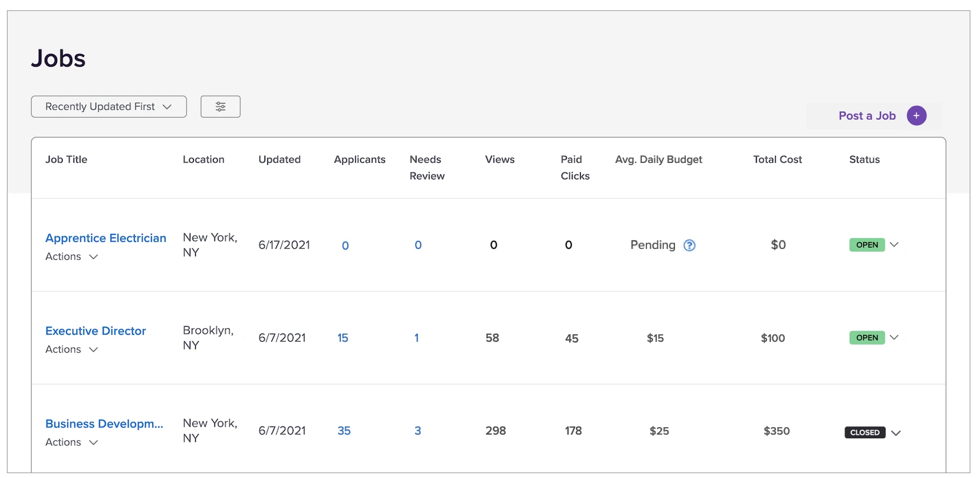The width and height of the screenshot is (980, 478).
Task: Open status chevron for Executive Director
Action: (894, 337)
